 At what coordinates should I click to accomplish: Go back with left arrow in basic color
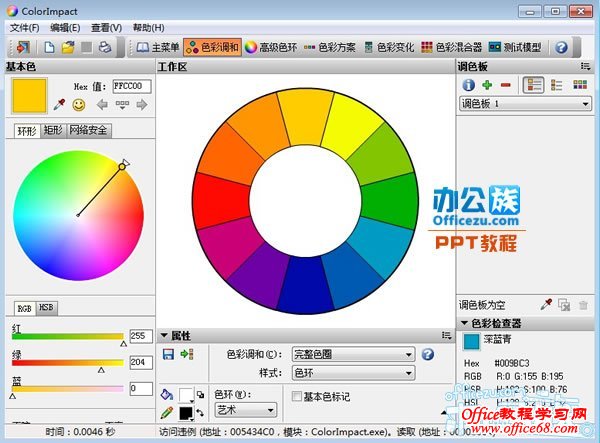click(102, 104)
